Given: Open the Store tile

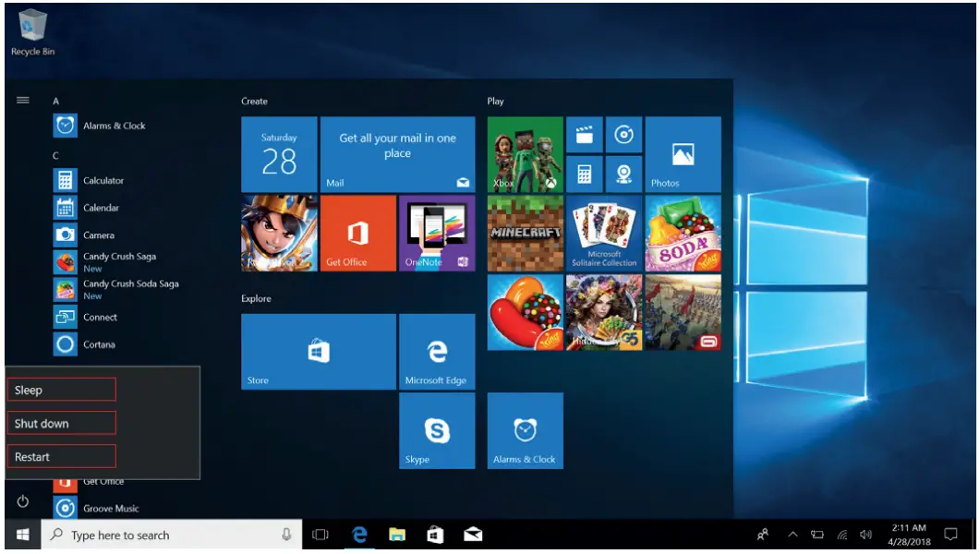Looking at the screenshot, I should coord(318,352).
